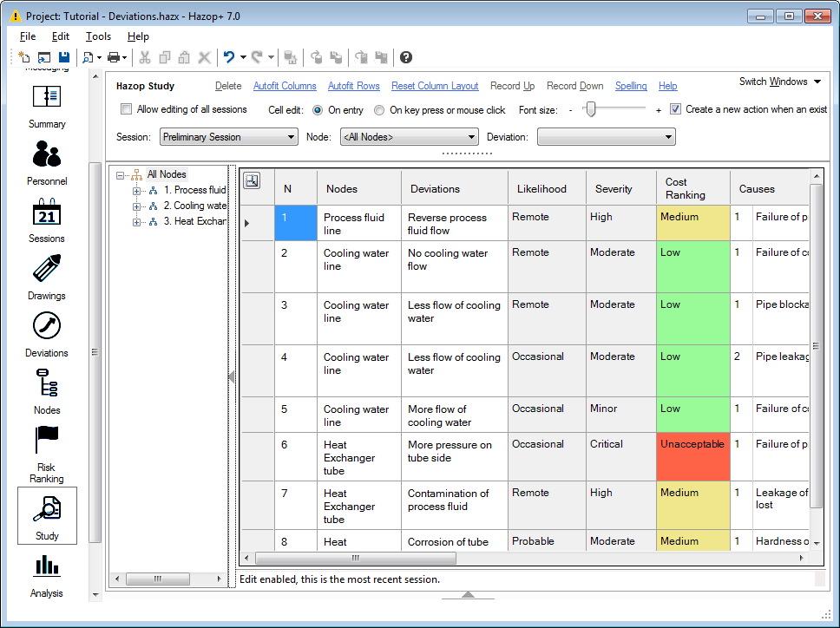Open the Session dropdown showing Preliminary Session
840x628 pixels.
click(229, 137)
